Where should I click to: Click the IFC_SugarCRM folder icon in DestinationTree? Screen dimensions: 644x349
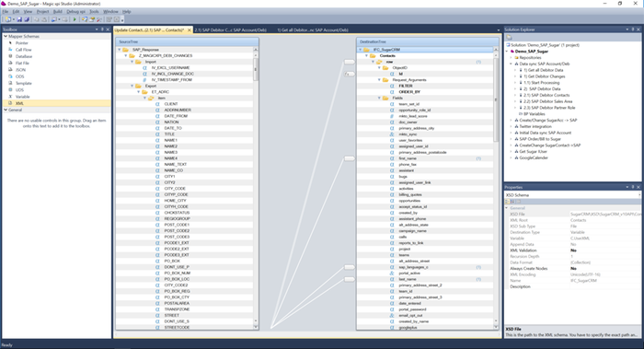click(x=366, y=50)
